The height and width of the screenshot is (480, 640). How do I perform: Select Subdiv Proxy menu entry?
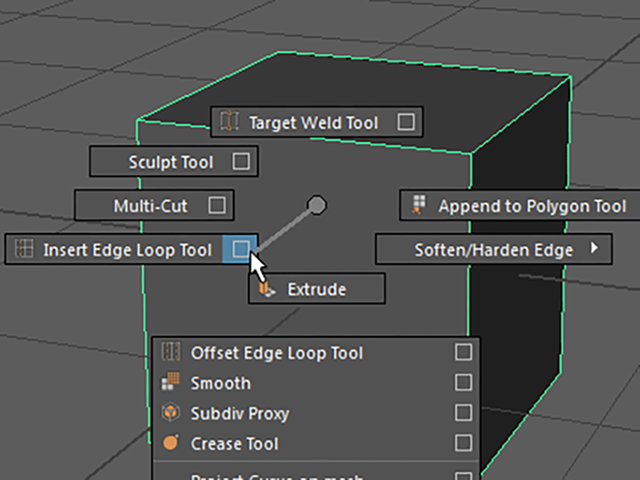pos(316,413)
